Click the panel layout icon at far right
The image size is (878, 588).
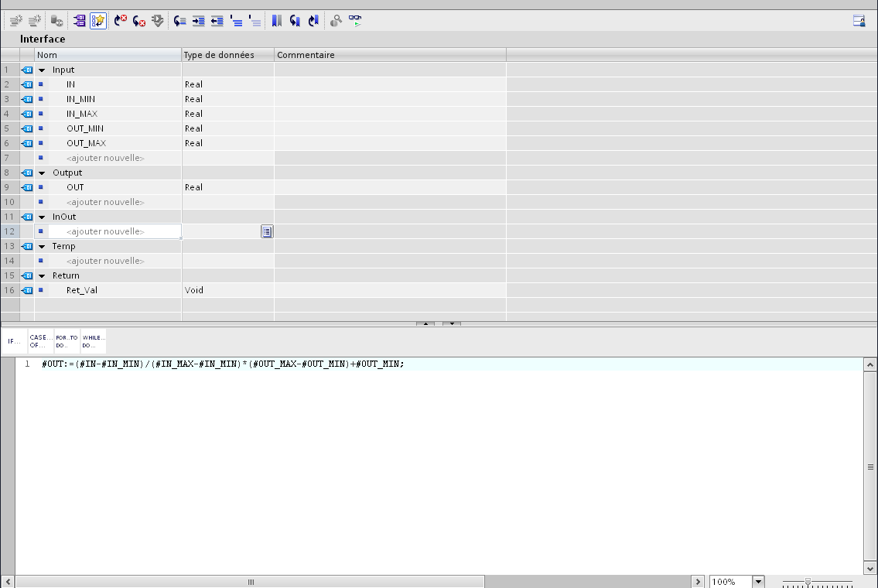point(859,21)
